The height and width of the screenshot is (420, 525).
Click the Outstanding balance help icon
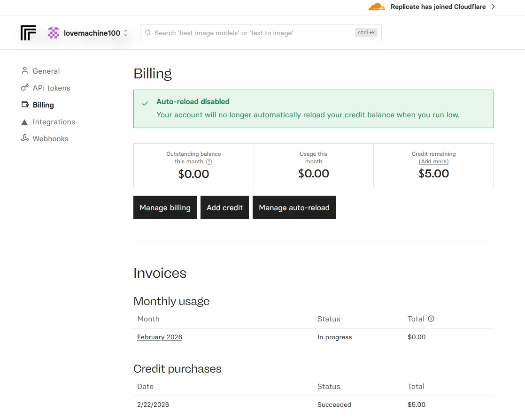[209, 161]
